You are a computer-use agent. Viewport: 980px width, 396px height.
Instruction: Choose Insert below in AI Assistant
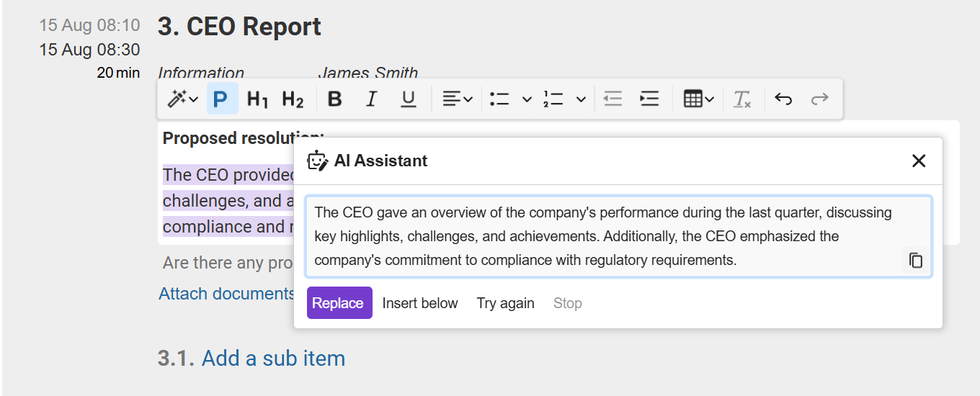click(x=420, y=303)
